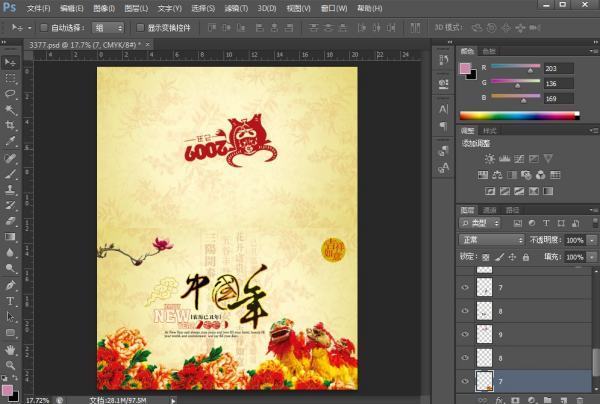The height and width of the screenshot is (404, 600).
Task: Enable the 自动选择 checkbox
Action: click(x=44, y=28)
